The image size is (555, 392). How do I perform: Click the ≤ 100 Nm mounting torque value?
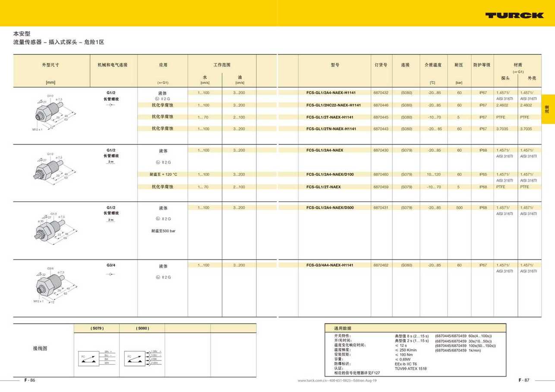[404, 354]
